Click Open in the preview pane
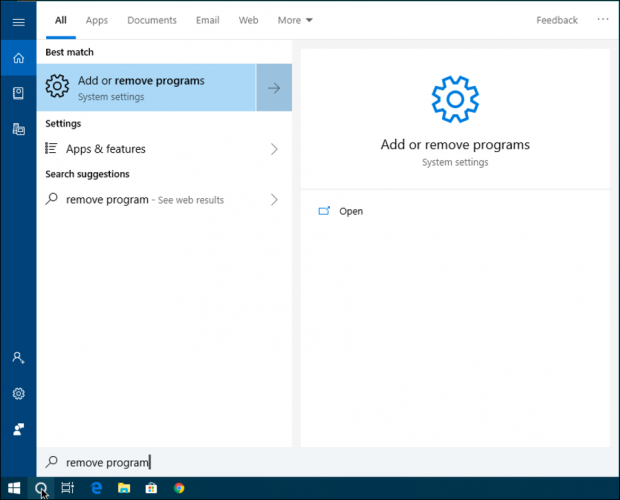Screen dimensions: 620x500 351,211
